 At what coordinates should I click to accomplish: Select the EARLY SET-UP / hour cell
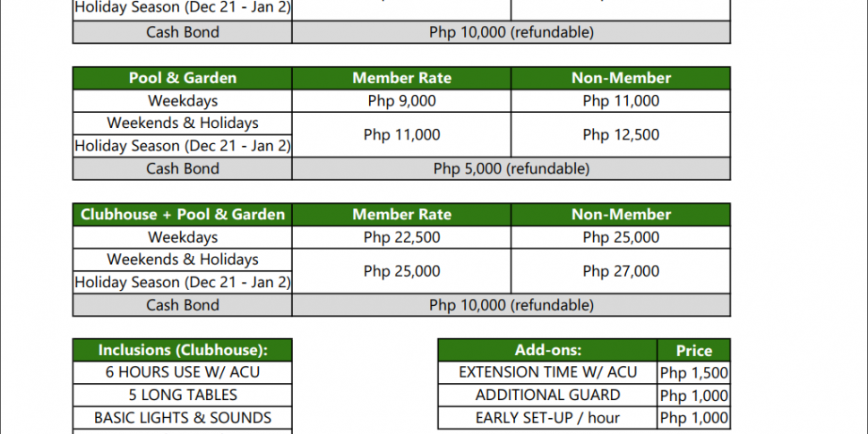point(547,418)
